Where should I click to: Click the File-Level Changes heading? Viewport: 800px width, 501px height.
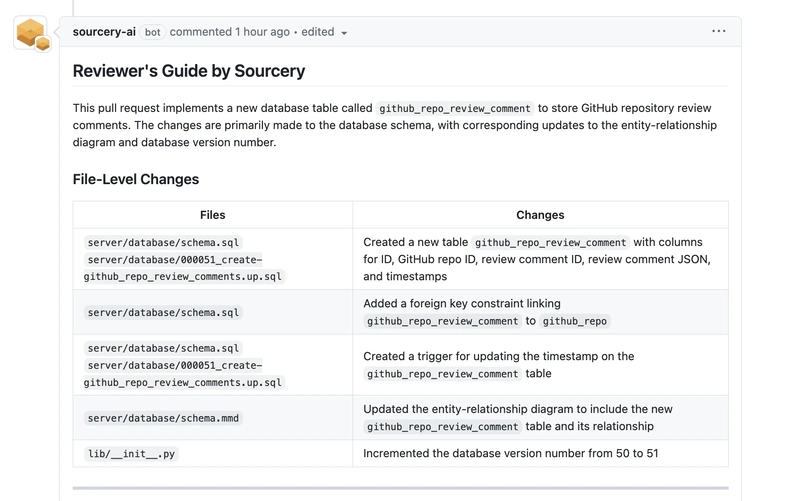pyautogui.click(x=136, y=179)
